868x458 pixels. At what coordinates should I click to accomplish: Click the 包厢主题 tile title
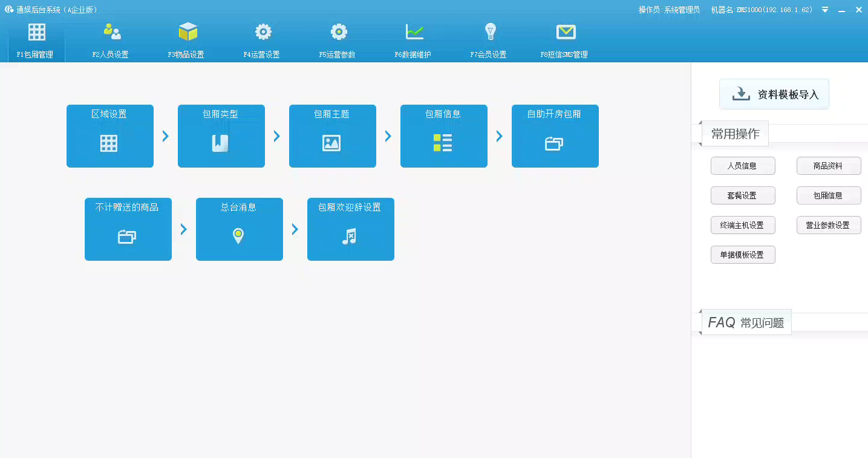point(331,114)
